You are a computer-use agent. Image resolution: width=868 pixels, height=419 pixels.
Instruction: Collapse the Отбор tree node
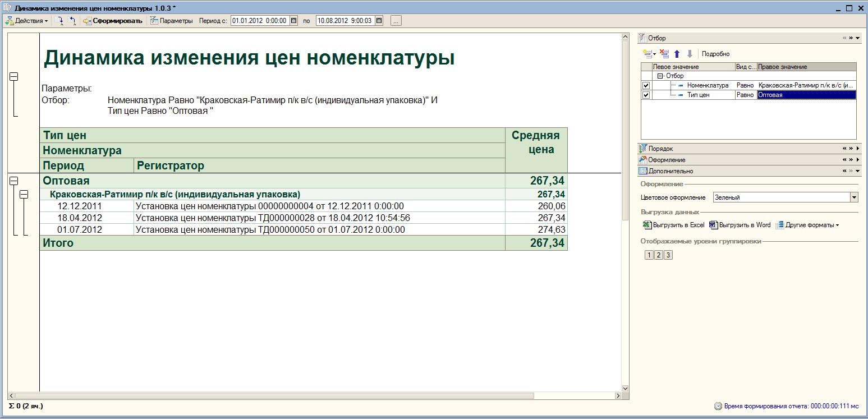[660, 75]
